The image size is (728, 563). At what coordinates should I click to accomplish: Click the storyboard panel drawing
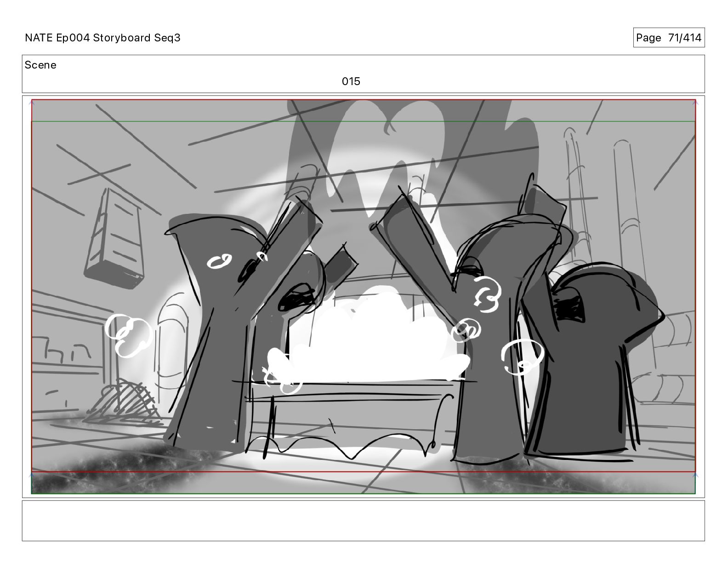click(x=363, y=297)
